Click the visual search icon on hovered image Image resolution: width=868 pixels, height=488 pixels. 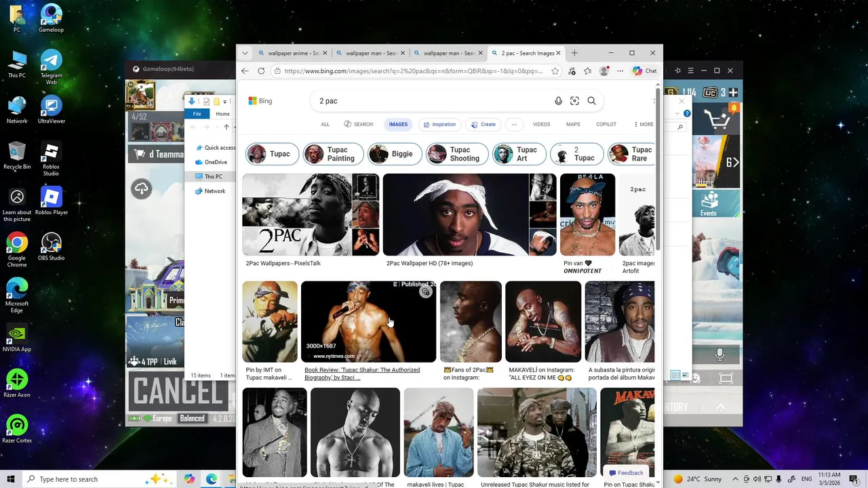[425, 292]
